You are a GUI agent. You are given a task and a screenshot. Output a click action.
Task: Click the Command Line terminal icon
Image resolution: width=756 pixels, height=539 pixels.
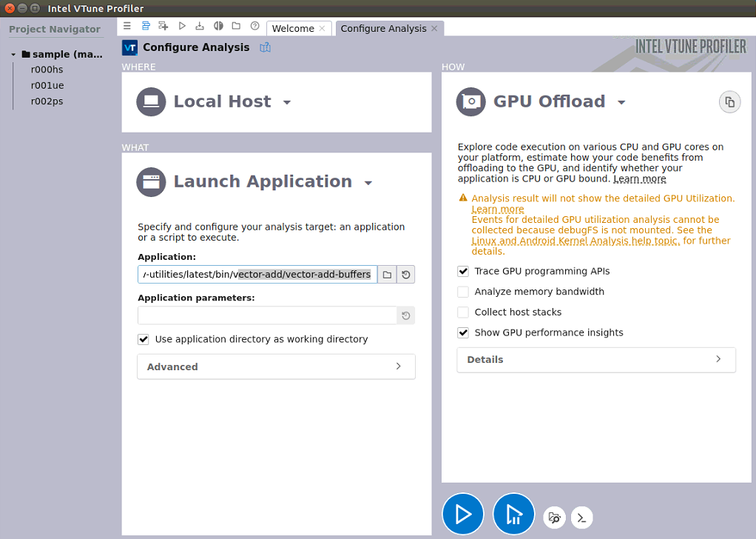coord(582,518)
